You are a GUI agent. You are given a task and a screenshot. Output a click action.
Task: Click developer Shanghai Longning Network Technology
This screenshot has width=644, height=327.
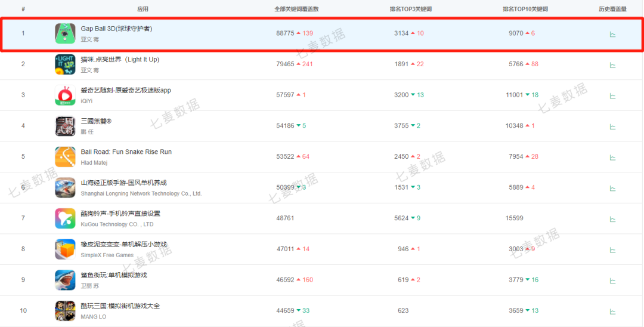coord(141,193)
